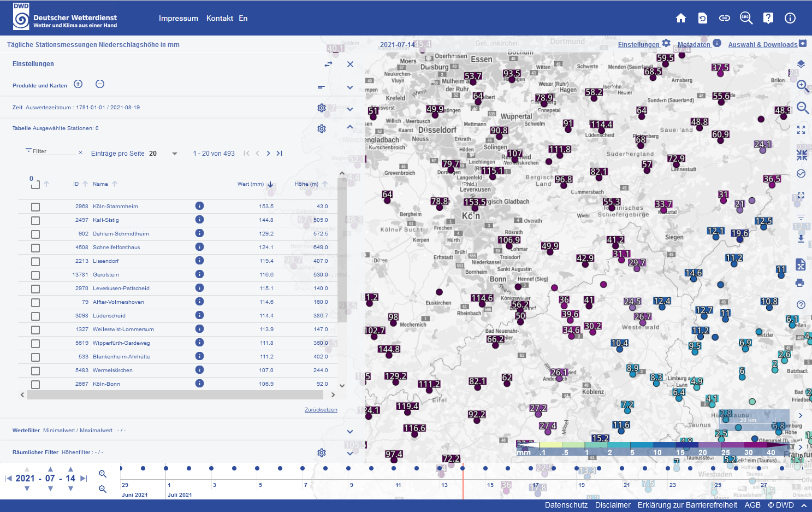Open the entries per page dropdown
The image size is (812, 512).
click(175, 154)
